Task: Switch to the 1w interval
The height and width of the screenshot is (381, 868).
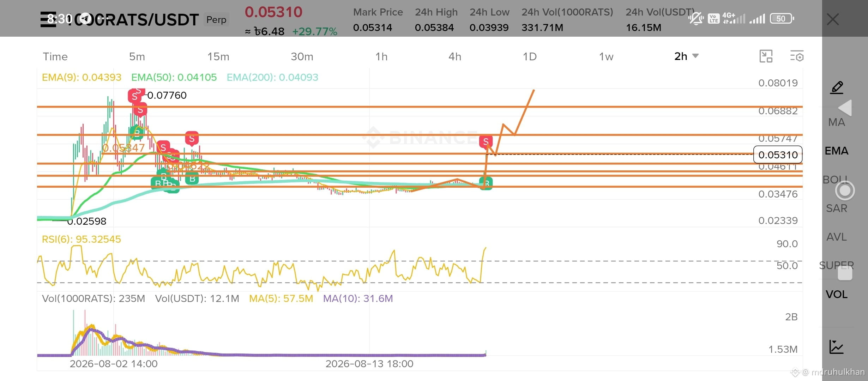Action: click(606, 56)
